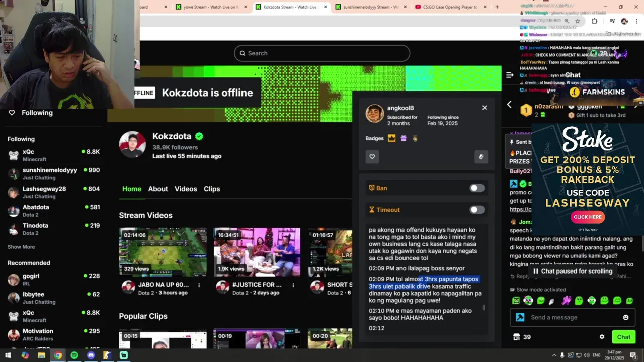The image size is (644, 362).
Task: Go to the previous gift leaderboard entry
Action: click(x=509, y=105)
